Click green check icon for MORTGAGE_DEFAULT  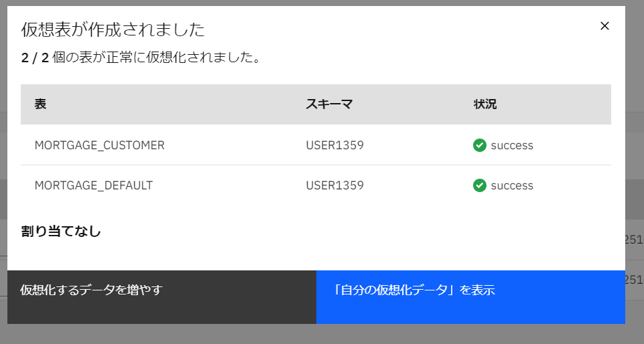point(479,185)
